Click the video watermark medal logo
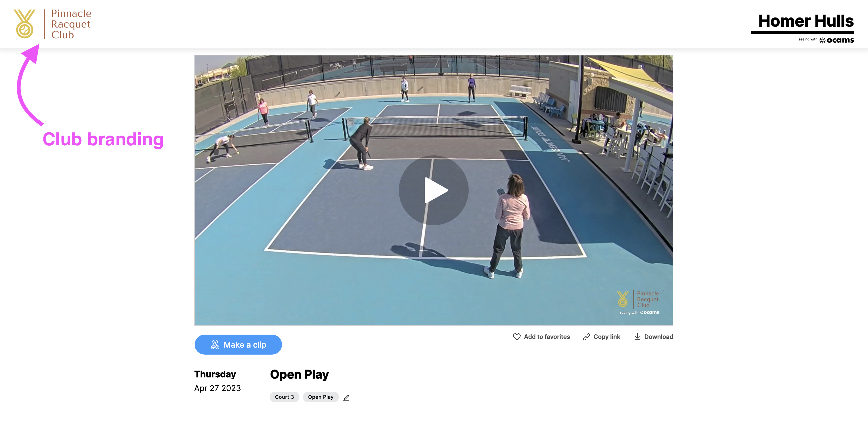This screenshot has height=423, width=868. [623, 299]
